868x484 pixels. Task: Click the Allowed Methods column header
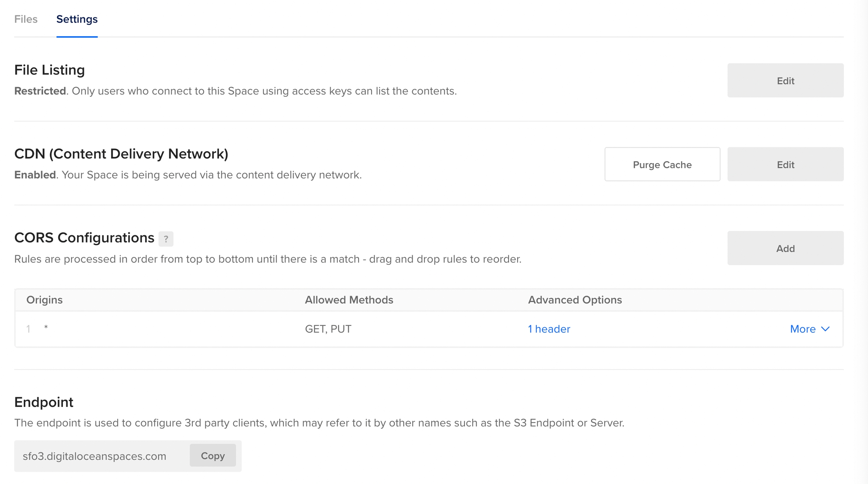[x=349, y=300]
